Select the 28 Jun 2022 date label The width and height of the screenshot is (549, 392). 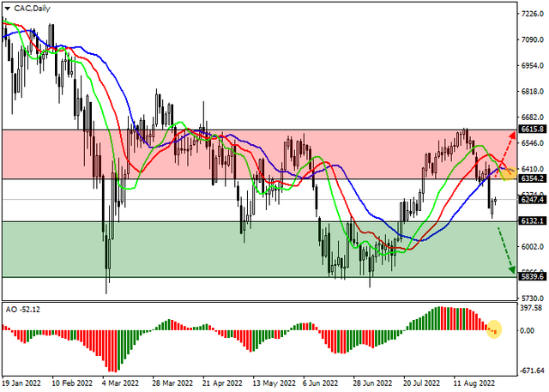372,383
